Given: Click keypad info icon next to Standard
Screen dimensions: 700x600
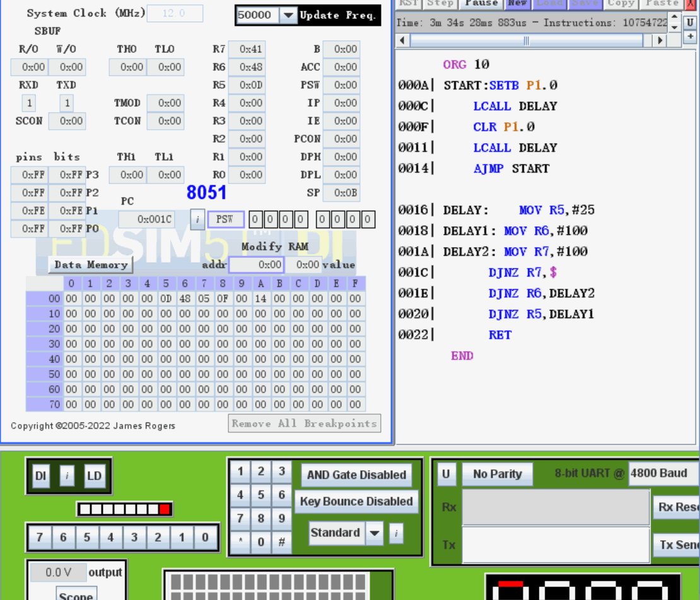Looking at the screenshot, I should (396, 533).
